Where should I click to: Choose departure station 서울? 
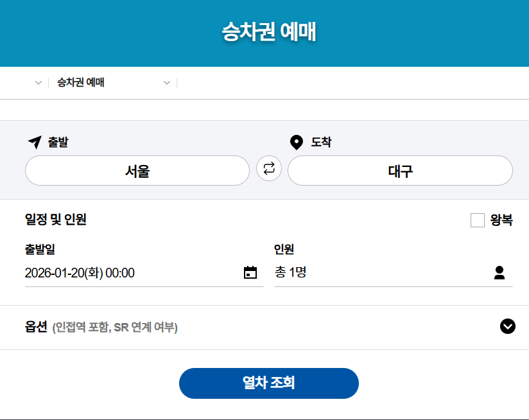(137, 171)
